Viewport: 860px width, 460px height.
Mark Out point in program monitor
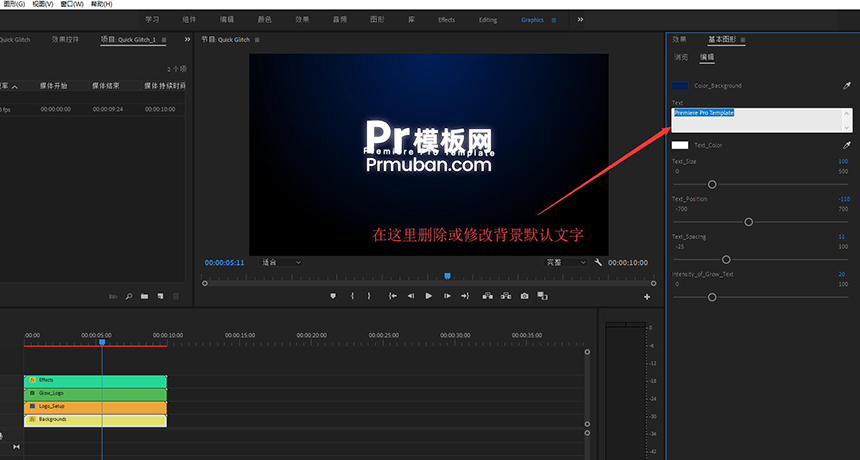369,296
